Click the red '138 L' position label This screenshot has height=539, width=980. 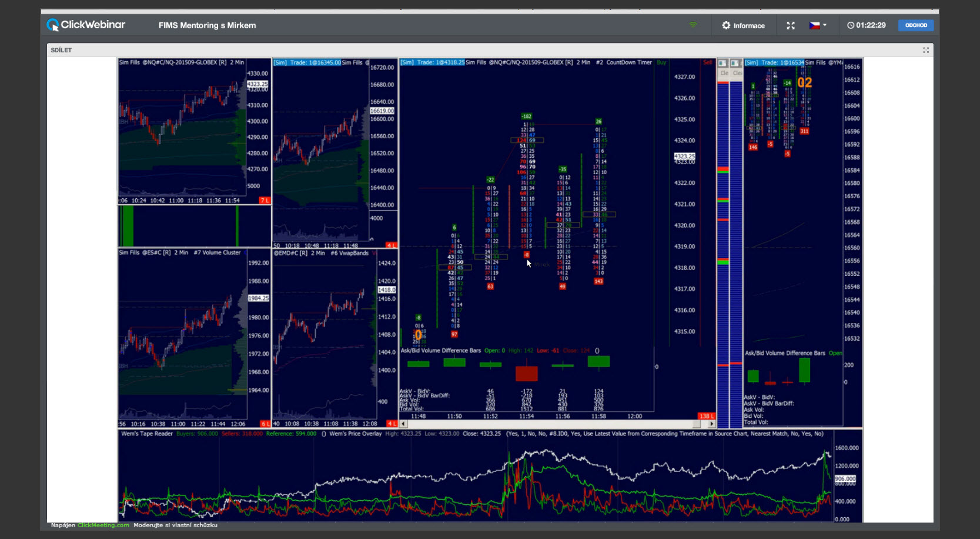tap(706, 416)
